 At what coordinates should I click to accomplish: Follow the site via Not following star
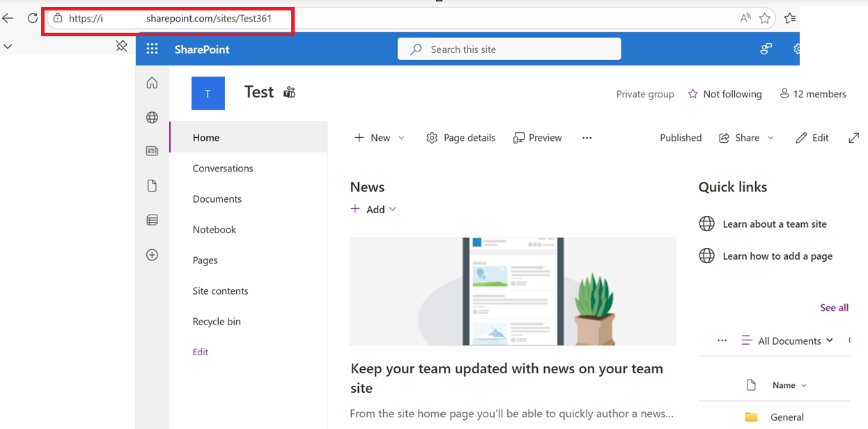tap(724, 94)
